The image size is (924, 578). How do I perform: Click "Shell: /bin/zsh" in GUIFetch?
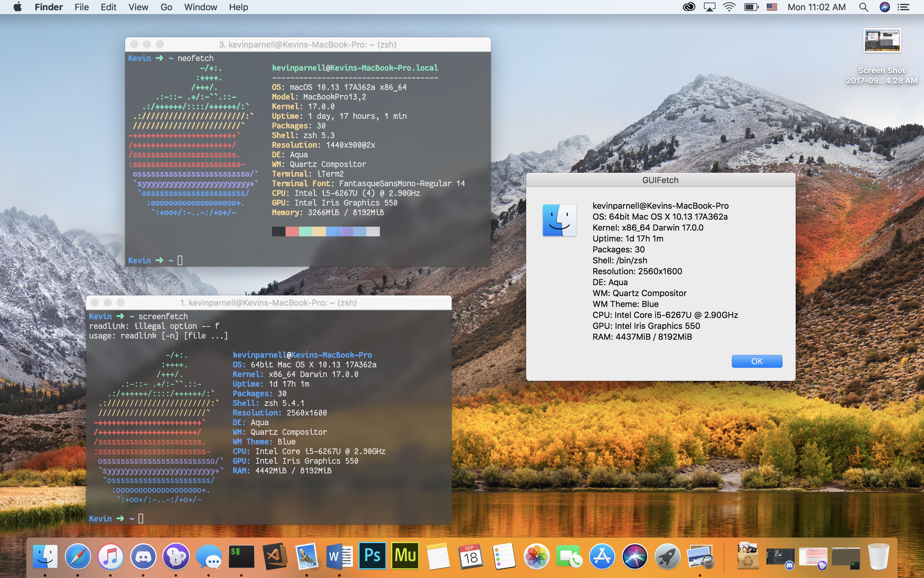pos(620,260)
